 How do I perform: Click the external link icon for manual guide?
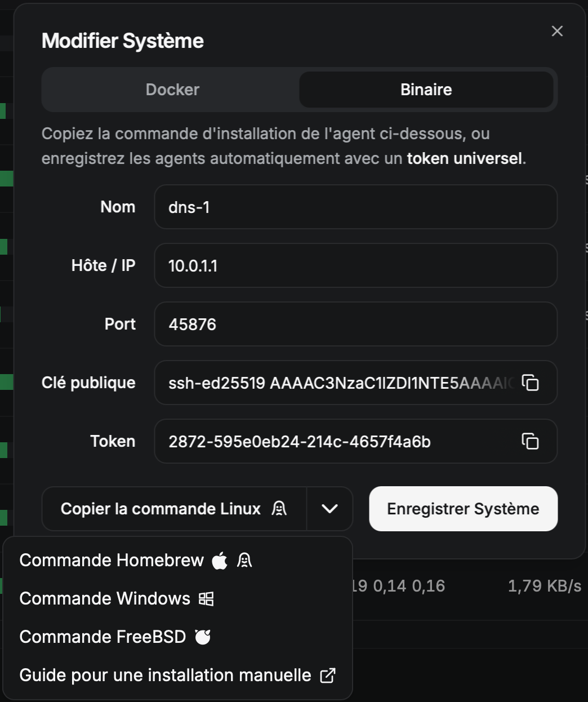[328, 675]
